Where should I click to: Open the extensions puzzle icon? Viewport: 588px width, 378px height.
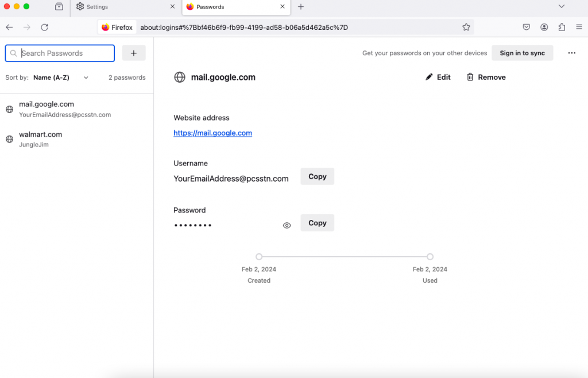coord(562,27)
